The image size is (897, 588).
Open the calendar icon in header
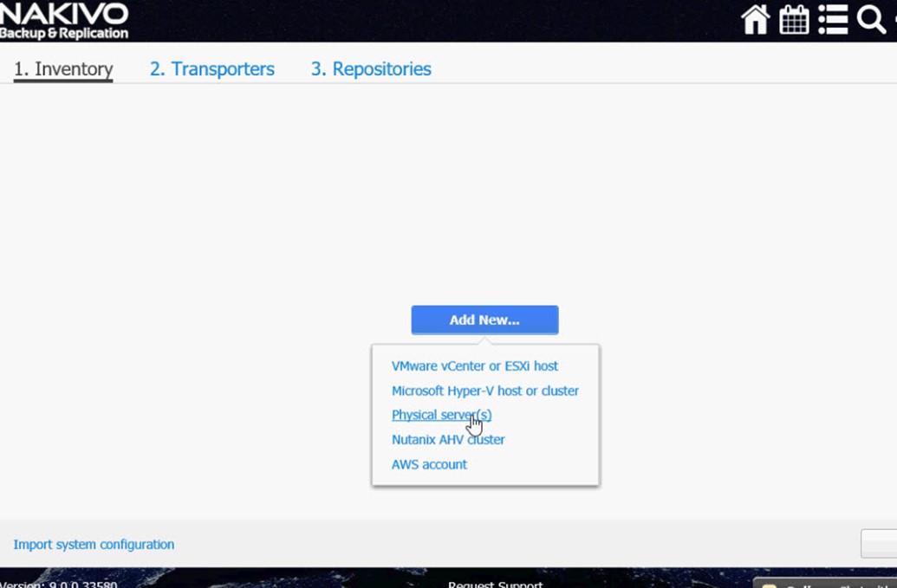794,20
